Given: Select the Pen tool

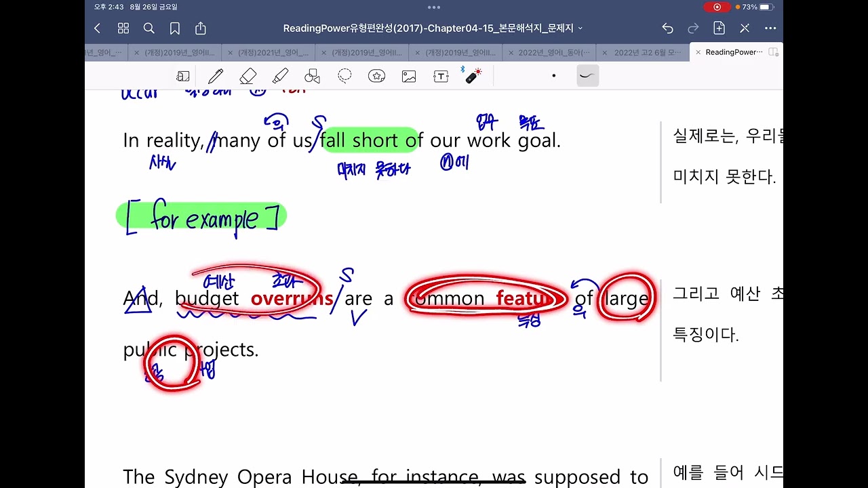Looking at the screenshot, I should 216,77.
